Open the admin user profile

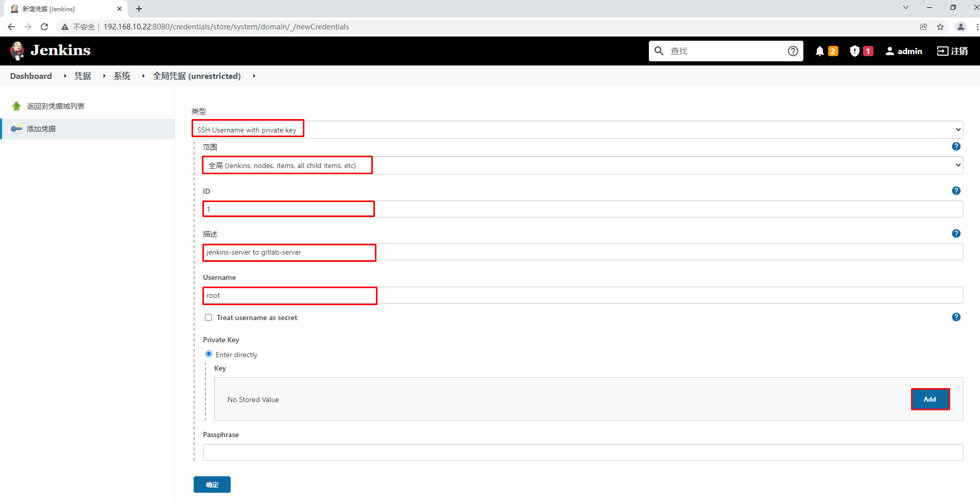coord(904,51)
